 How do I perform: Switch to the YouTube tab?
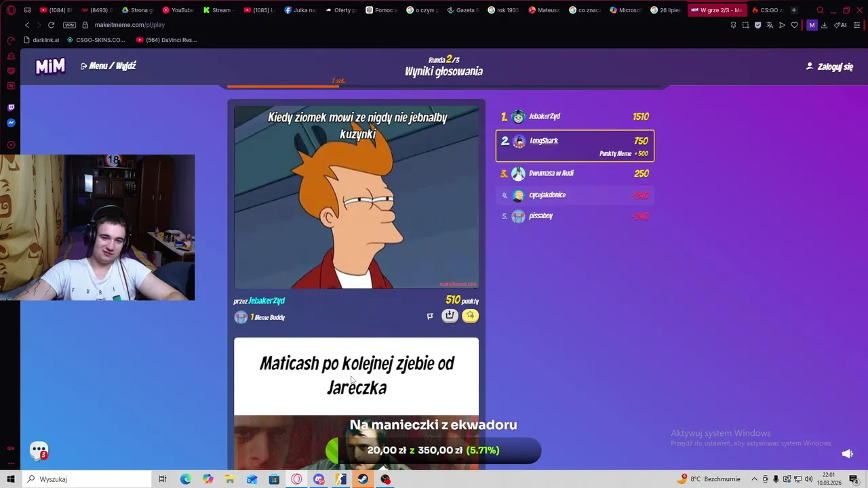(x=178, y=10)
